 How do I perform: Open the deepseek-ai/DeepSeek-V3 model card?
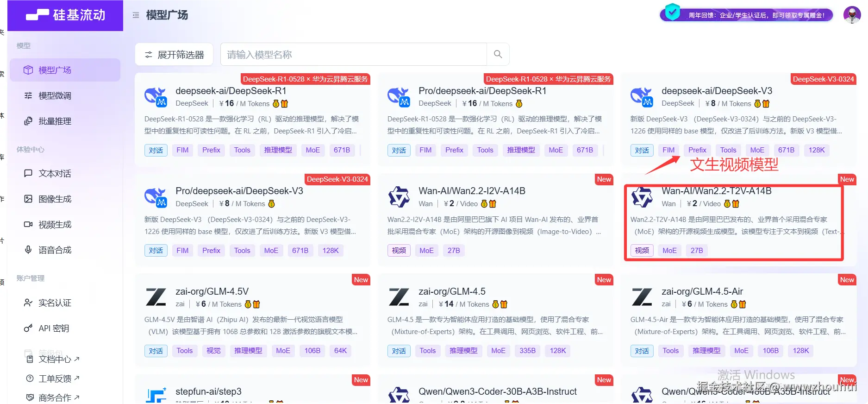739,119
